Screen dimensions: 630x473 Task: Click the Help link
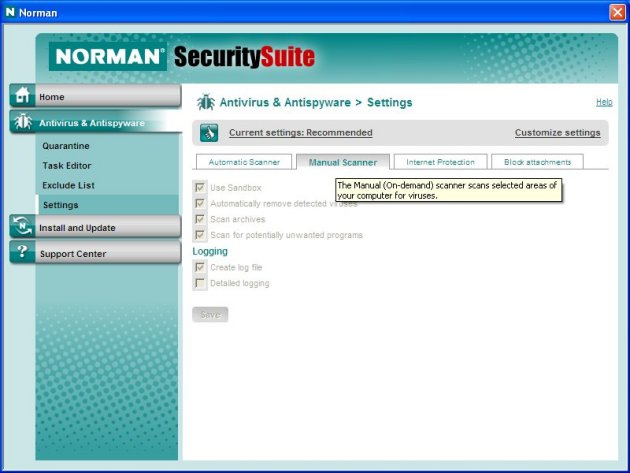tap(604, 102)
